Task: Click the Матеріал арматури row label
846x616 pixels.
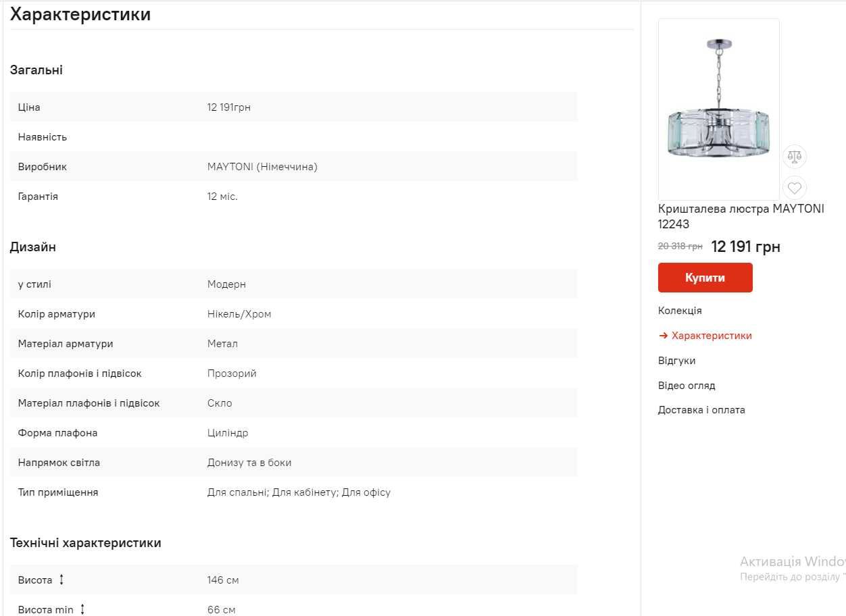Action: (66, 344)
